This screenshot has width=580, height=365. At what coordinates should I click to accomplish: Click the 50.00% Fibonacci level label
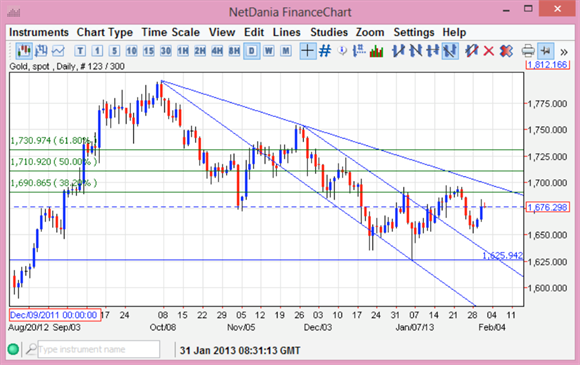coord(54,162)
